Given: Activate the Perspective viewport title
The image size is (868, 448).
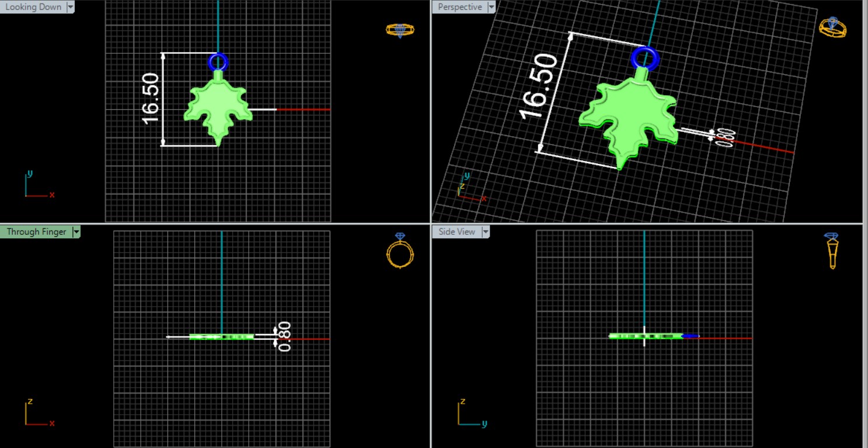Looking at the screenshot, I should pyautogui.click(x=459, y=7).
